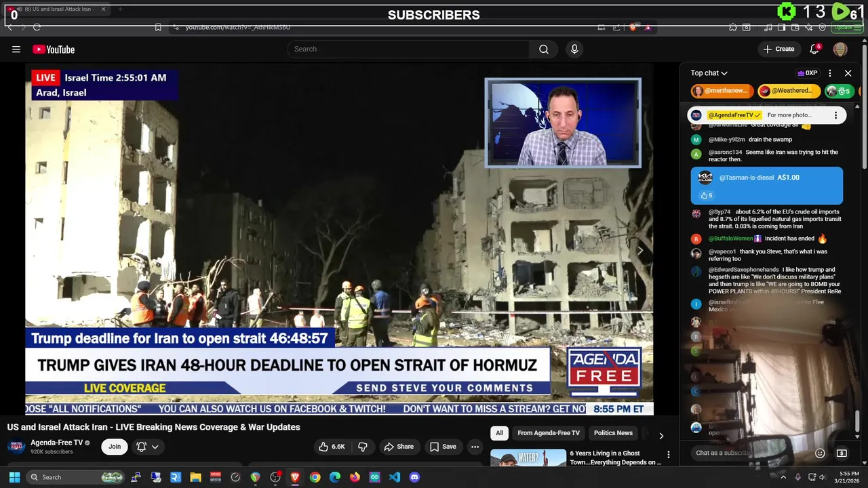The height and width of the screenshot is (488, 868).
Task: Close the live chat panel
Action: 848,73
